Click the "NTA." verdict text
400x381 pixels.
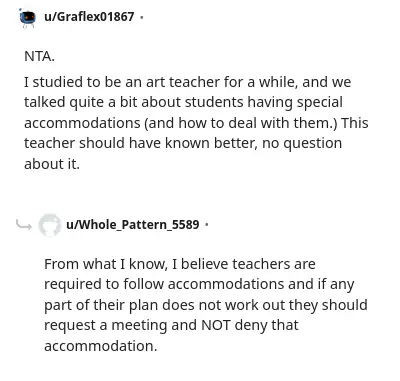pos(39,56)
